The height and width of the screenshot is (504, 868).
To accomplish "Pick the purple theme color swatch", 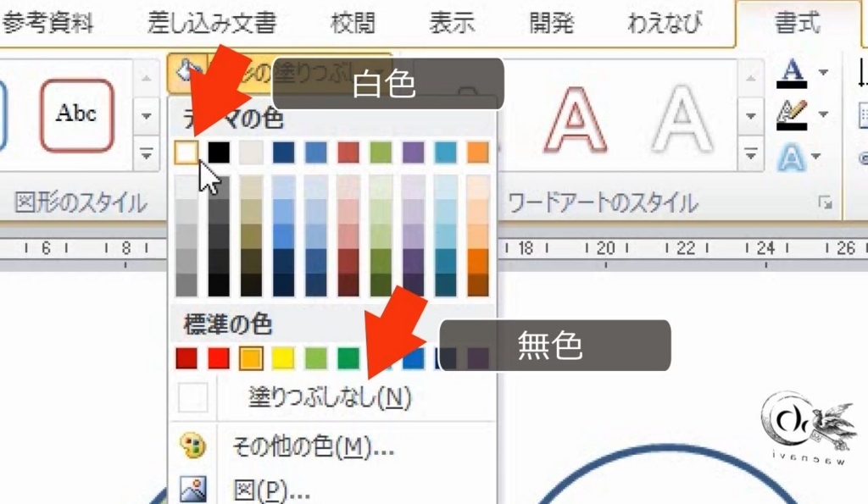I will coord(413,152).
